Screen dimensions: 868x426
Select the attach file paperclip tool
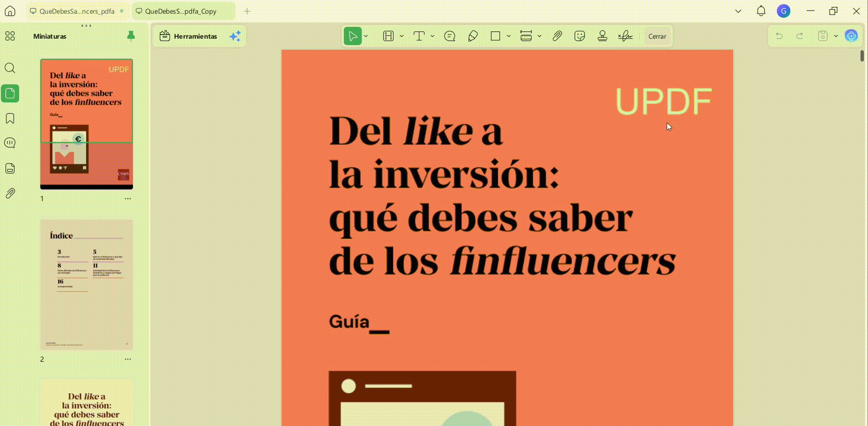tap(557, 36)
